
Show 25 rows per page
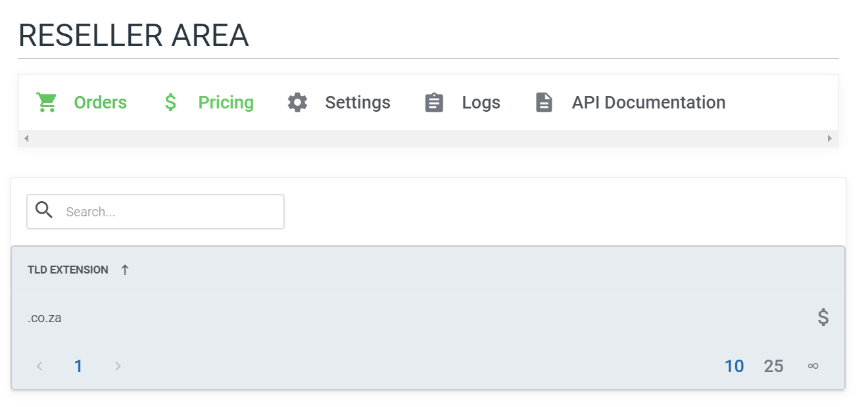(773, 366)
